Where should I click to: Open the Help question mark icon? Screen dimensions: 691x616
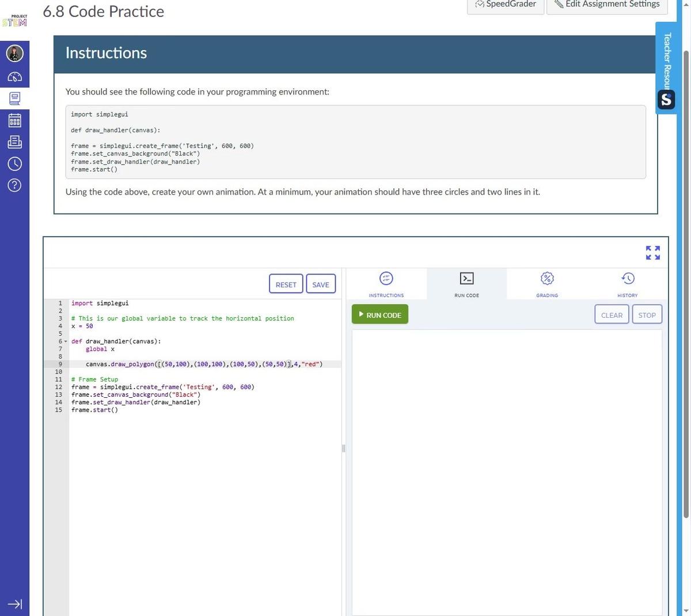(x=14, y=185)
